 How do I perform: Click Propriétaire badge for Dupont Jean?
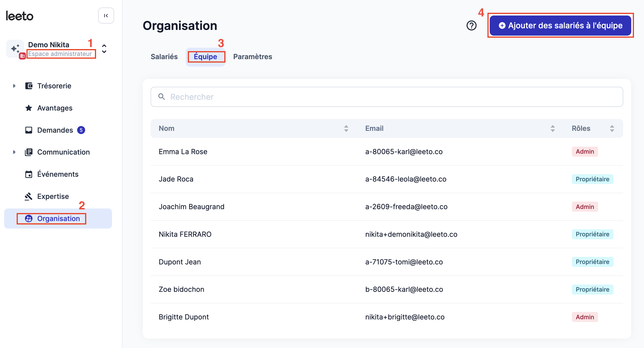(592, 262)
